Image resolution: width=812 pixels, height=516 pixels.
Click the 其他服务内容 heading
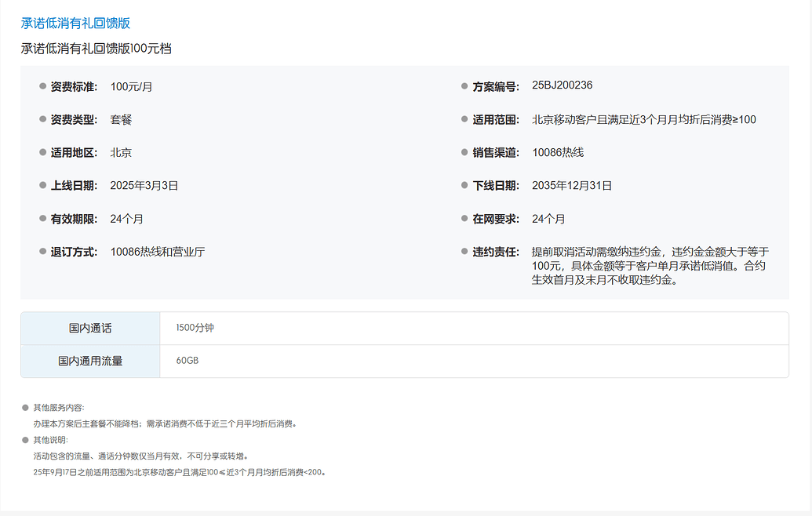[x=59, y=408]
